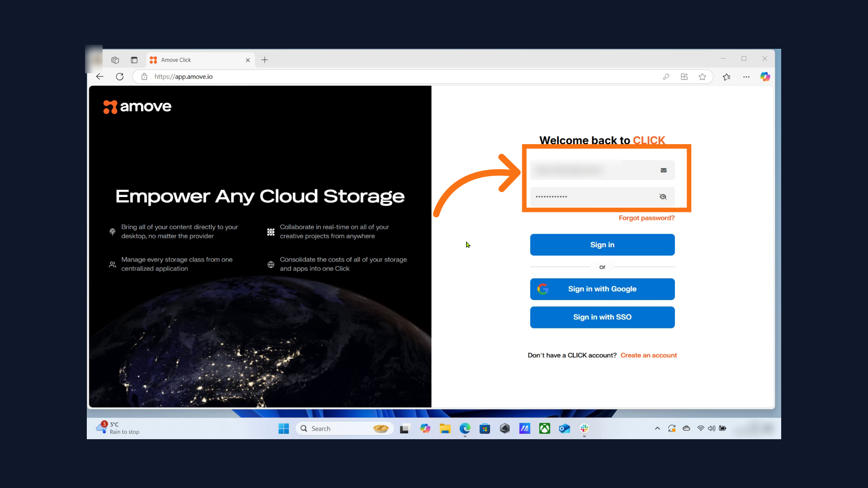The width and height of the screenshot is (868, 488).
Task: Click the blue Sign in button
Action: pyautogui.click(x=602, y=244)
